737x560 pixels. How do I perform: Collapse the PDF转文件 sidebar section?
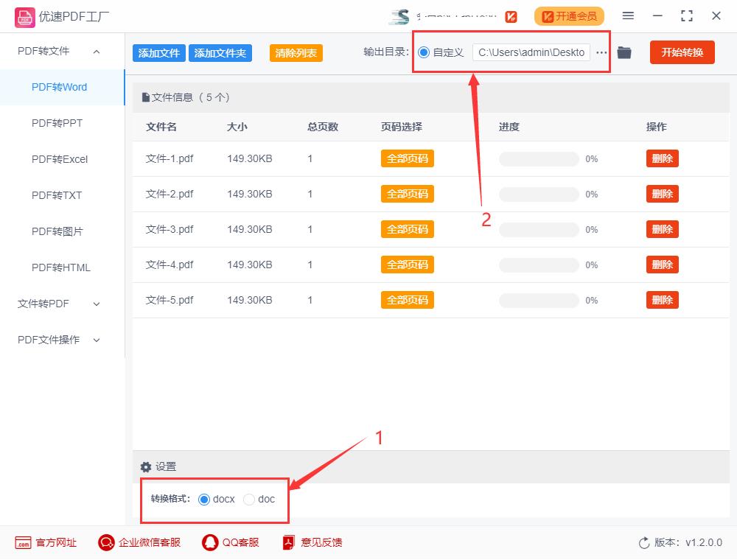[x=95, y=52]
